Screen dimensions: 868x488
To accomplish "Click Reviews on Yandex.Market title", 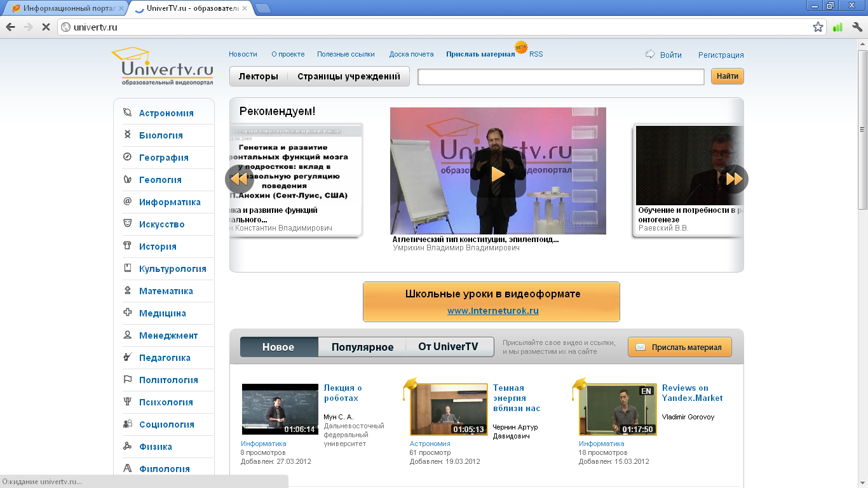I will pos(693,393).
